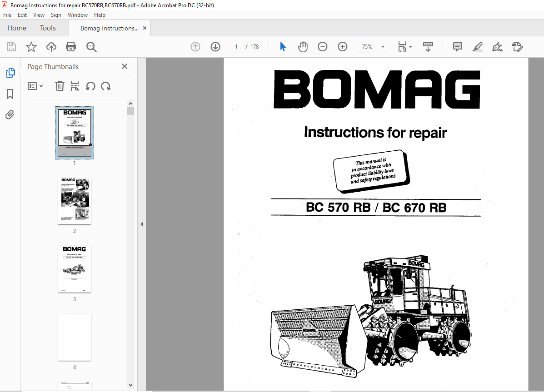Screen dimensions: 544x392
Task: Activate the Hand pan tool
Action: point(303,47)
